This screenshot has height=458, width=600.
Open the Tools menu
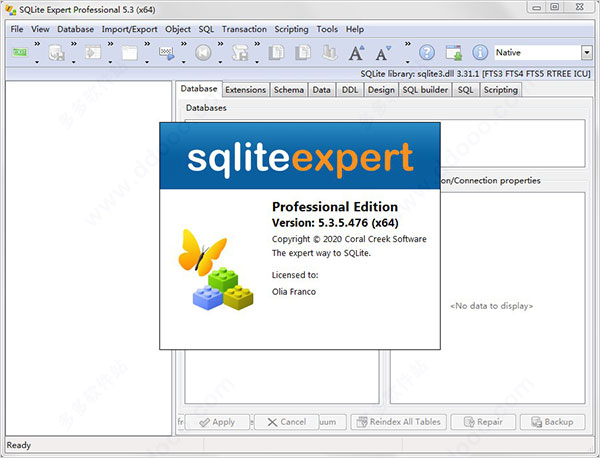click(x=327, y=29)
